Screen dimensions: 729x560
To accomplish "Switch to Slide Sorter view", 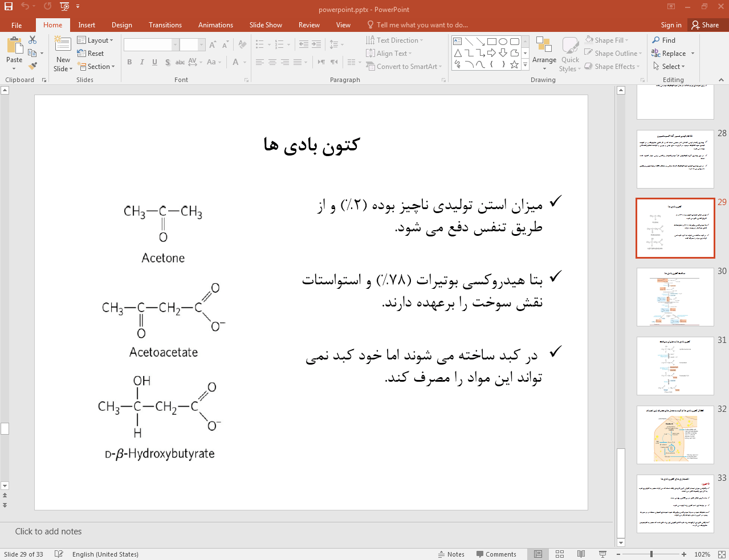I will 559,554.
